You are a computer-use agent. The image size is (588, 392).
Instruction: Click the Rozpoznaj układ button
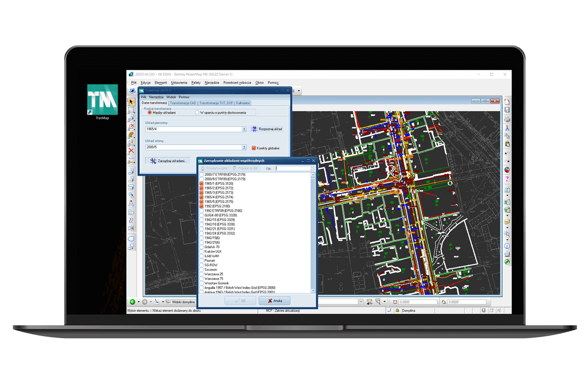(x=267, y=129)
